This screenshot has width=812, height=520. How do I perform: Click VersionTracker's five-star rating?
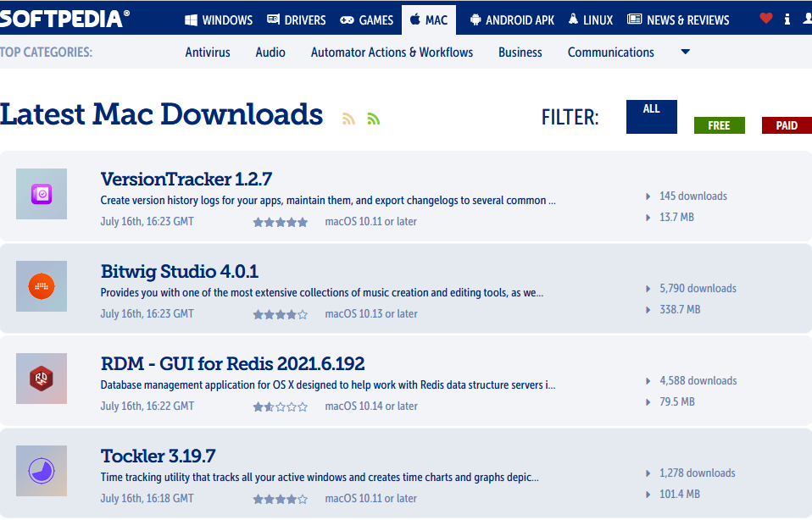point(281,223)
